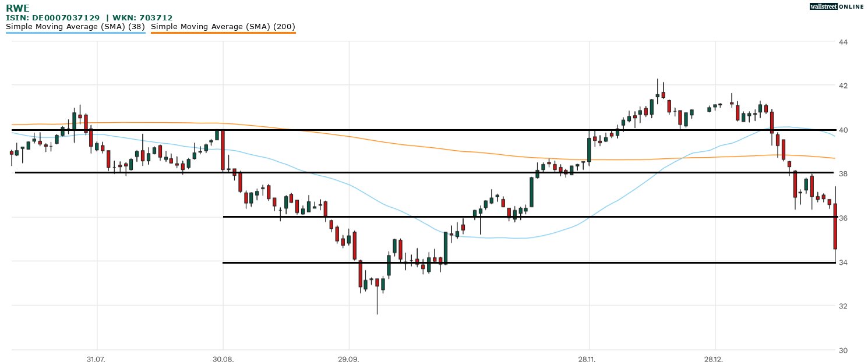The image size is (868, 362).
Task: Click the black horizontal line at 34
Action: [524, 262]
